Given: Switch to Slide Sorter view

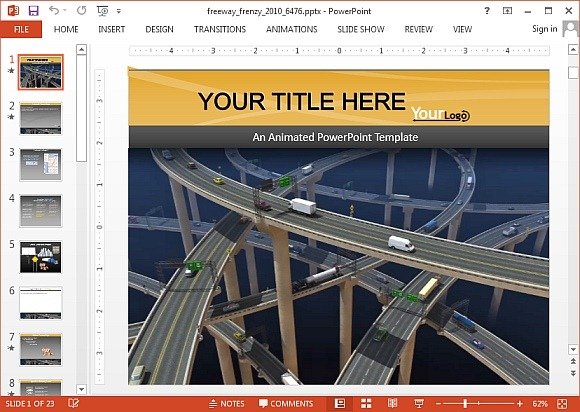Looking at the screenshot, I should (366, 403).
